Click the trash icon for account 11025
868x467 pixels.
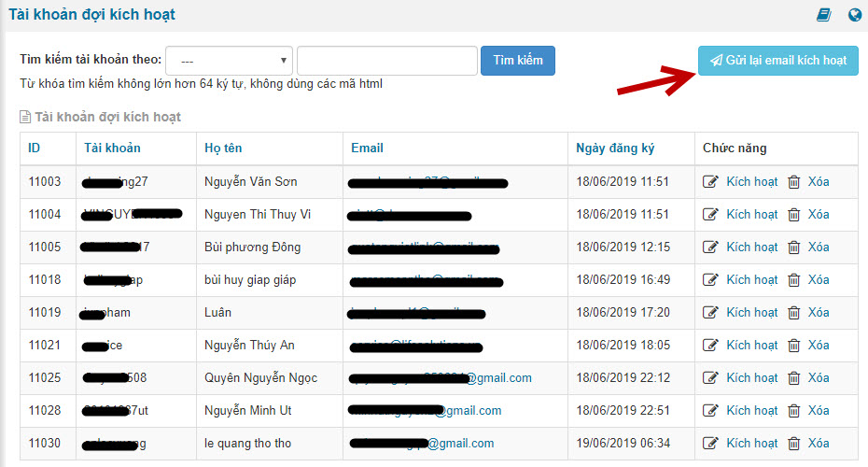[794, 378]
